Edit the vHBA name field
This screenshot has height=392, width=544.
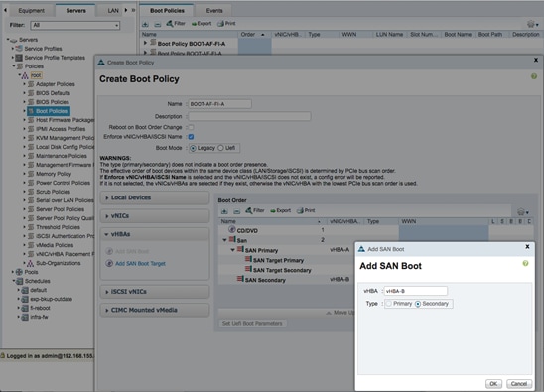[416, 291]
